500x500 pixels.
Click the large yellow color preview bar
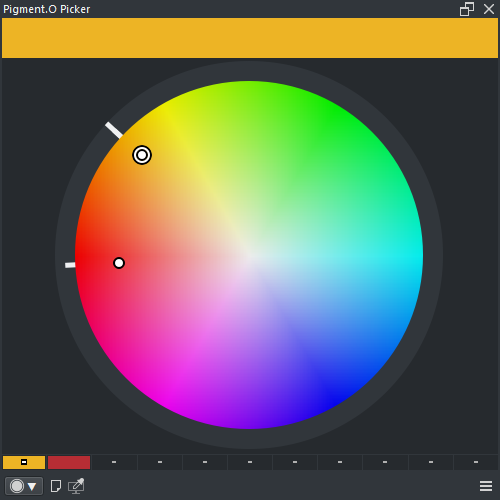pos(250,38)
